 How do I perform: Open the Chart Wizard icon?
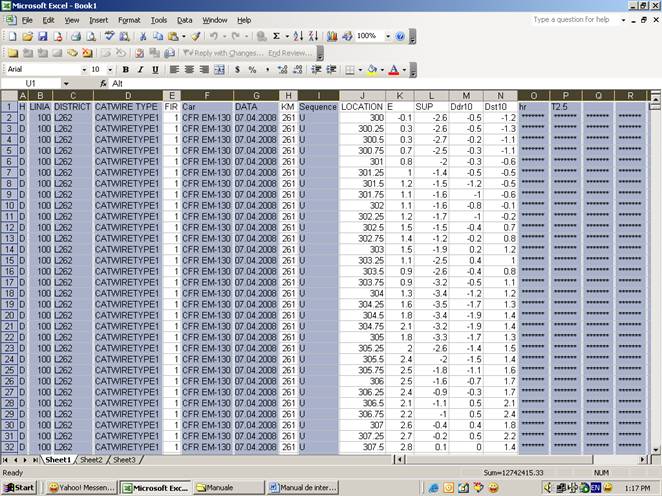332,36
